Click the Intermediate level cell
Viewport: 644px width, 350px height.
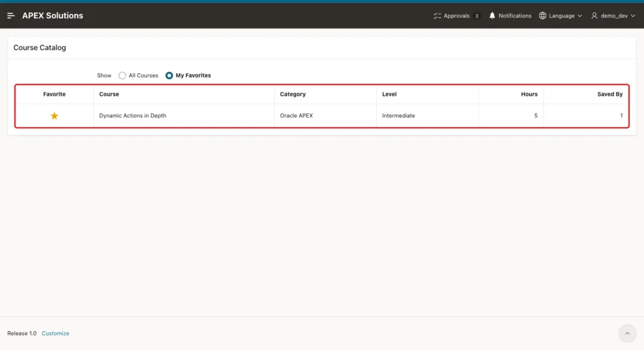pyautogui.click(x=428, y=116)
